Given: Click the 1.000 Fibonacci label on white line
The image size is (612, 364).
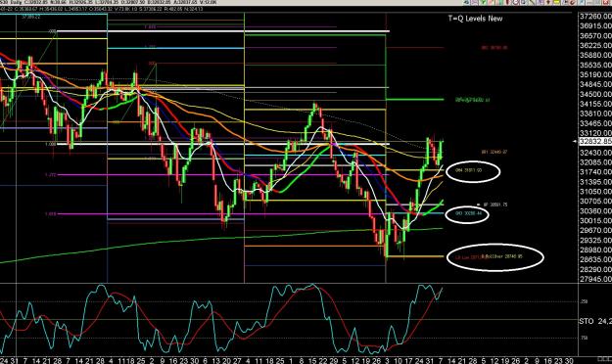Looking at the screenshot, I should point(51,145).
